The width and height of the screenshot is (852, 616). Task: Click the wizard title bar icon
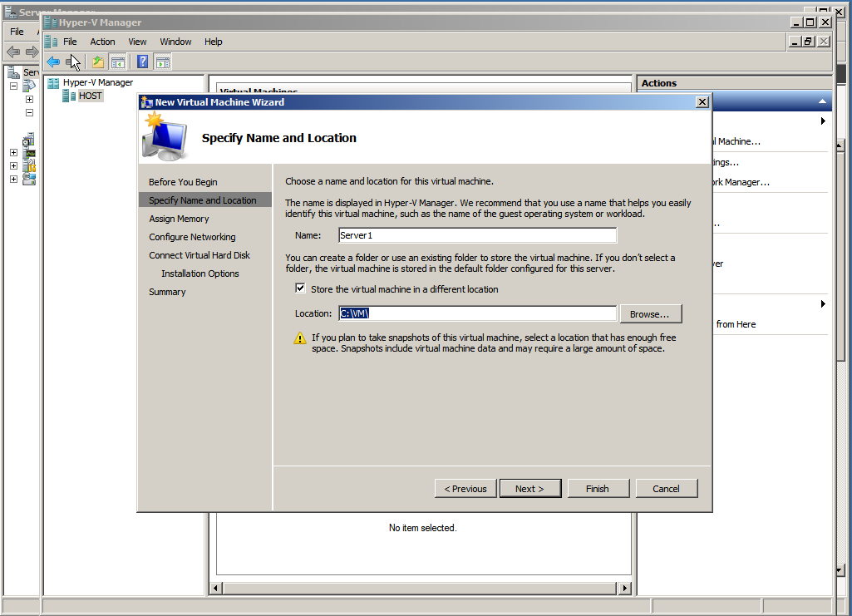tap(146, 102)
